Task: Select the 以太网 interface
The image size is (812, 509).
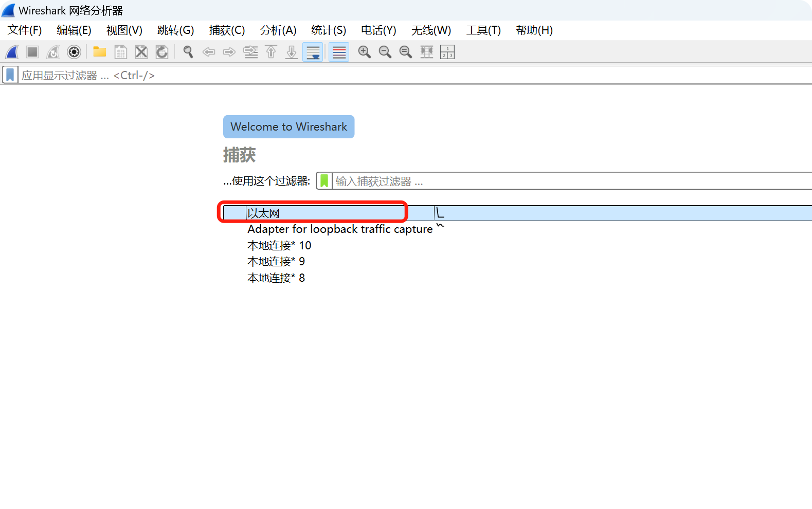Action: [x=518, y=213]
